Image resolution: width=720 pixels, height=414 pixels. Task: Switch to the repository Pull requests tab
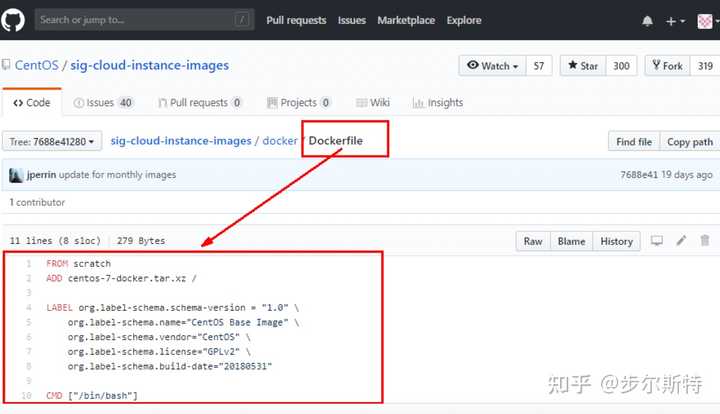point(200,102)
